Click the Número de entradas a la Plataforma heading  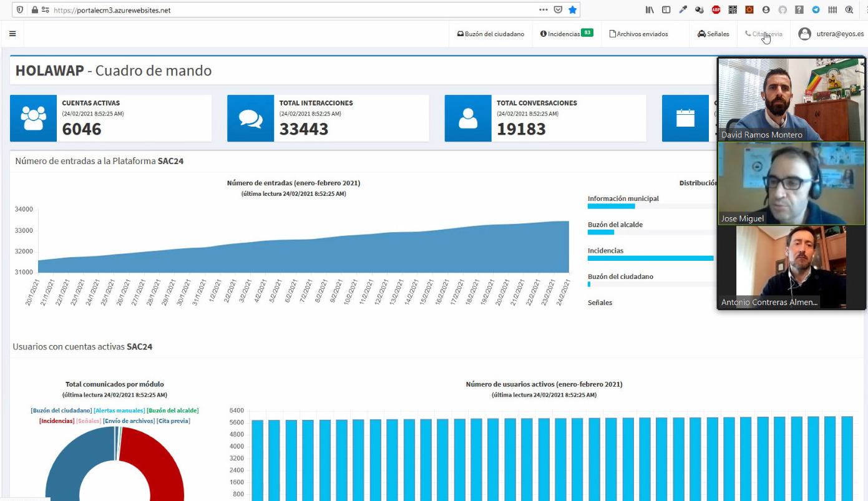99,161
